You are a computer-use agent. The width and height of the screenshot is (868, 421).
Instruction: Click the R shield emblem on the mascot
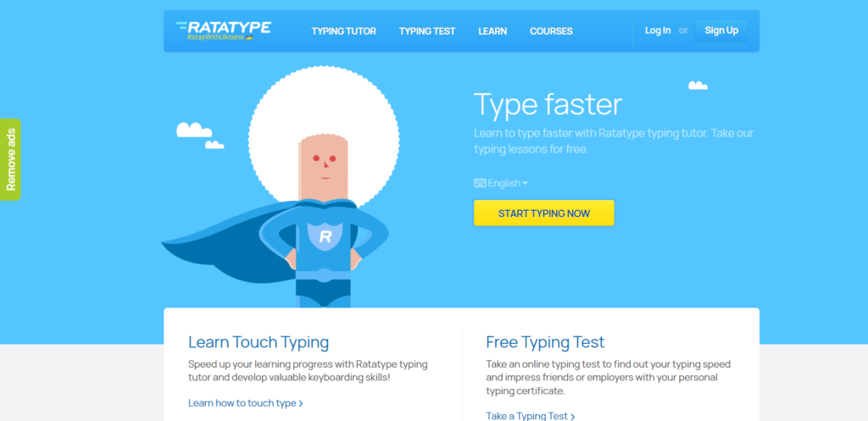coord(325,237)
